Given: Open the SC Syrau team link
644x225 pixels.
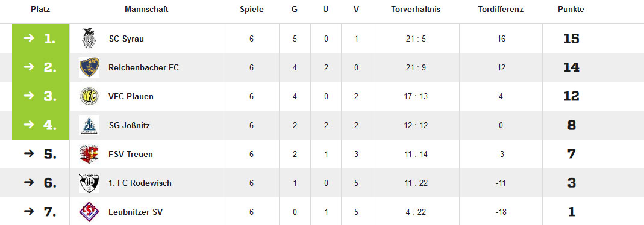Looking at the screenshot, I should point(127,39).
